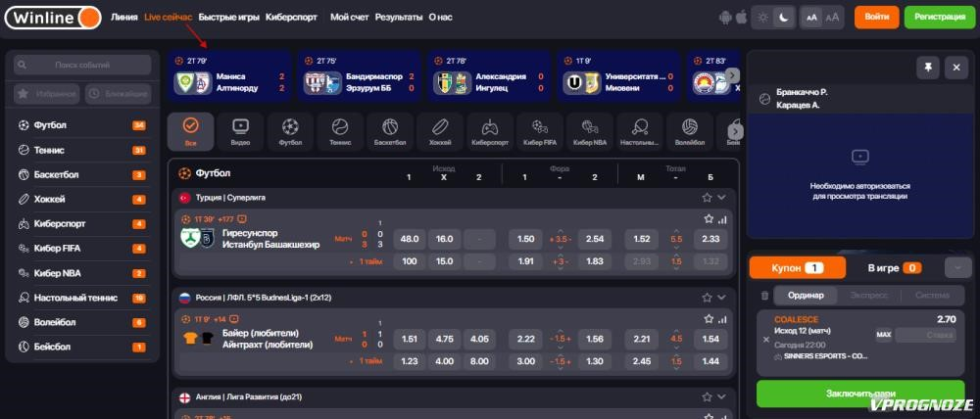Open the dropdown next to В игре
The image size is (980, 419).
958,268
